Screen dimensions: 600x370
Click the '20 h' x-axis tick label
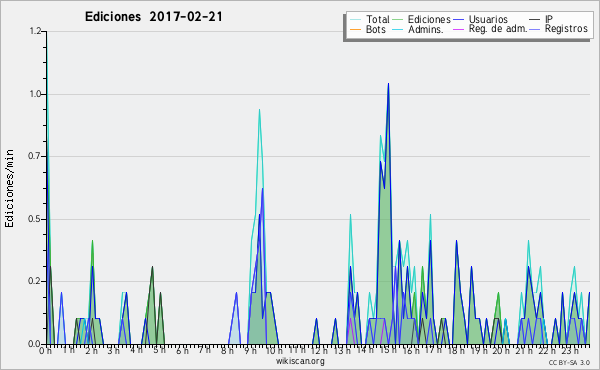pos(501,351)
